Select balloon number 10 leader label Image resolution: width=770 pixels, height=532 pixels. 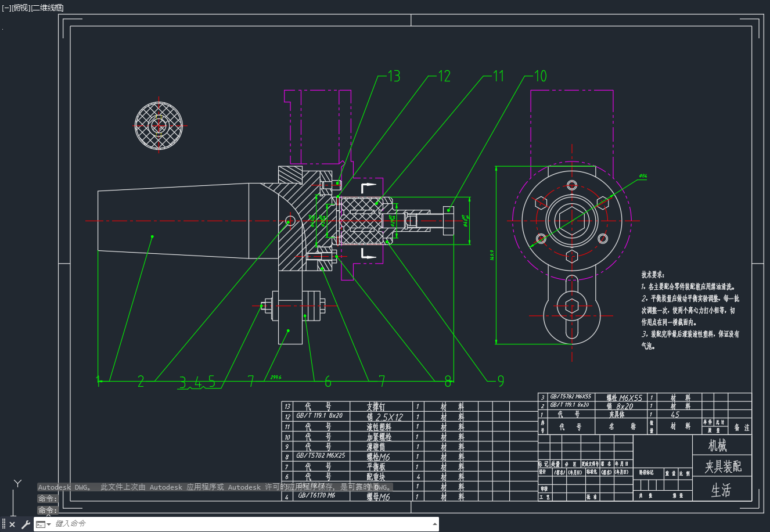pos(540,76)
